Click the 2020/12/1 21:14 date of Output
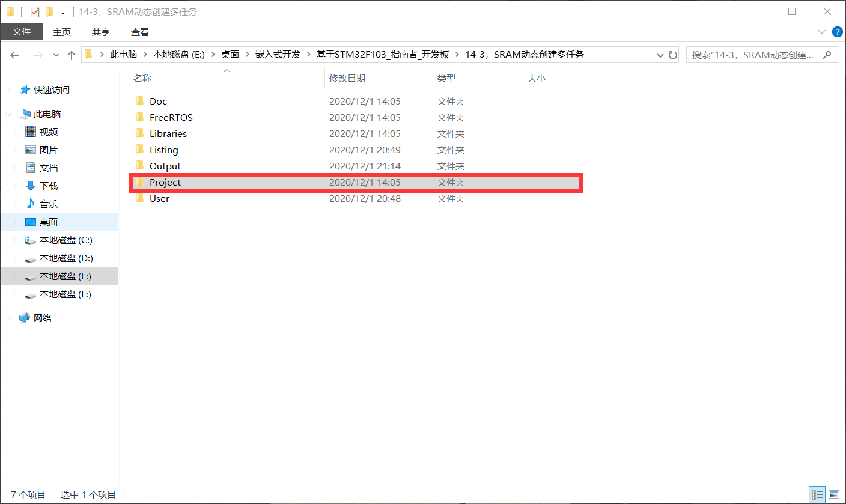Image resolution: width=846 pixels, height=504 pixels. click(365, 166)
